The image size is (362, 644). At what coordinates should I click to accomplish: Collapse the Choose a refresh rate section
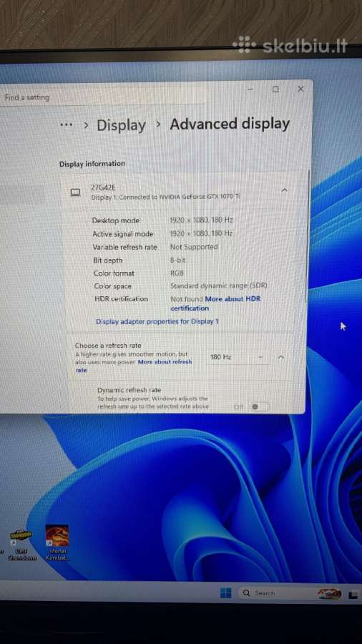281,357
